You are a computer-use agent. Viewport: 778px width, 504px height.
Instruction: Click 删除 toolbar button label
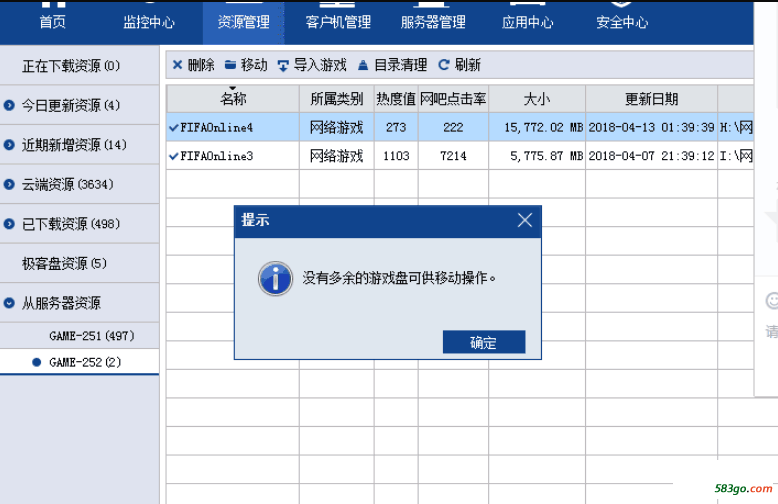coord(201,65)
